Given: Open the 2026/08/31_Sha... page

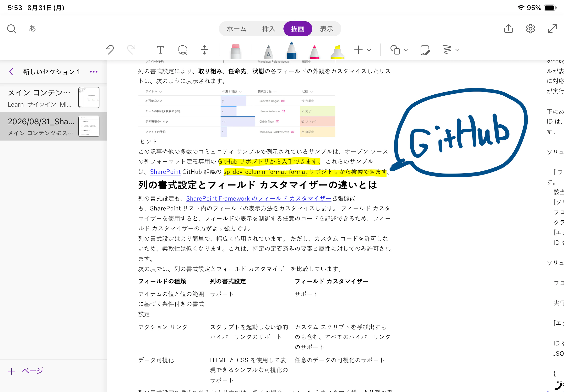Looking at the screenshot, I should pos(53,126).
